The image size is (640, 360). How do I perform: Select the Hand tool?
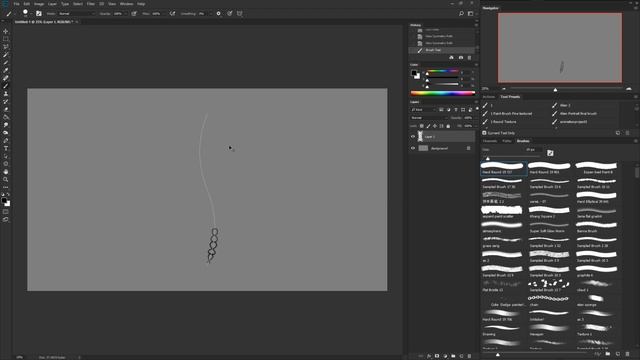pyautogui.click(x=6, y=172)
